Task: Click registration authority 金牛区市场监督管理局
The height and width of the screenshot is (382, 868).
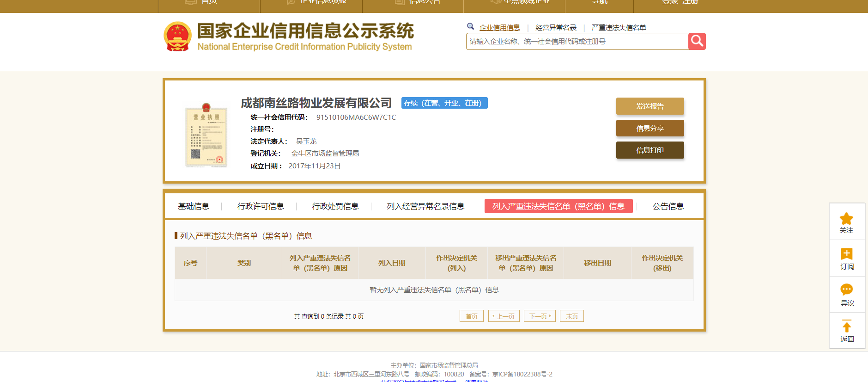Action: (x=325, y=154)
